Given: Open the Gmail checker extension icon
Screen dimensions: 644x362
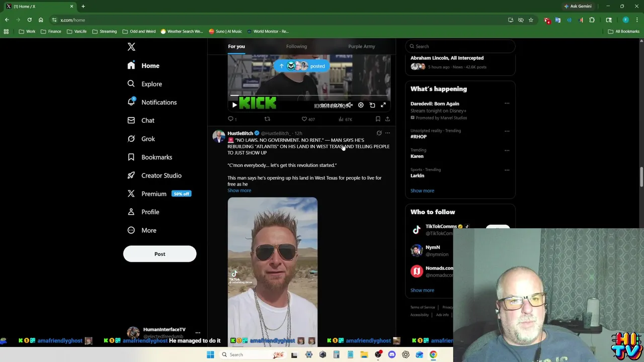Looking at the screenshot, I should click(547, 20).
